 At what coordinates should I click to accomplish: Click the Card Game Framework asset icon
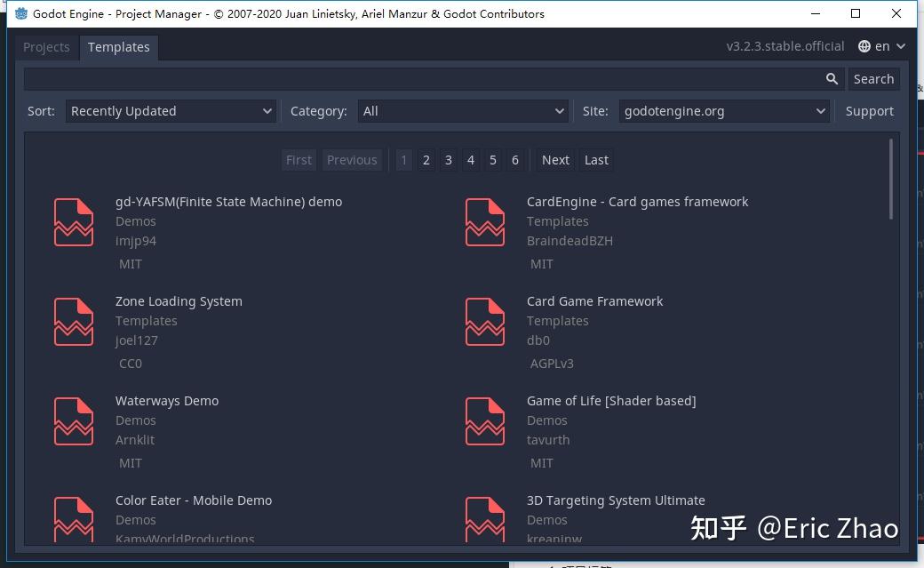click(x=484, y=321)
